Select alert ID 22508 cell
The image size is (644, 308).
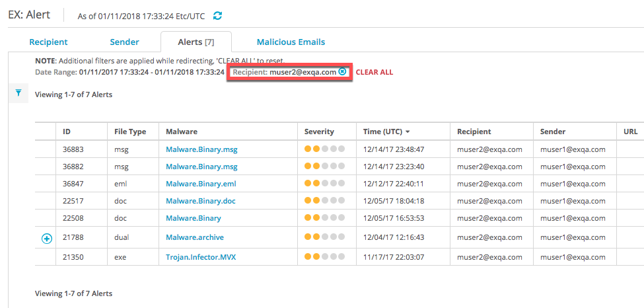pyautogui.click(x=73, y=218)
